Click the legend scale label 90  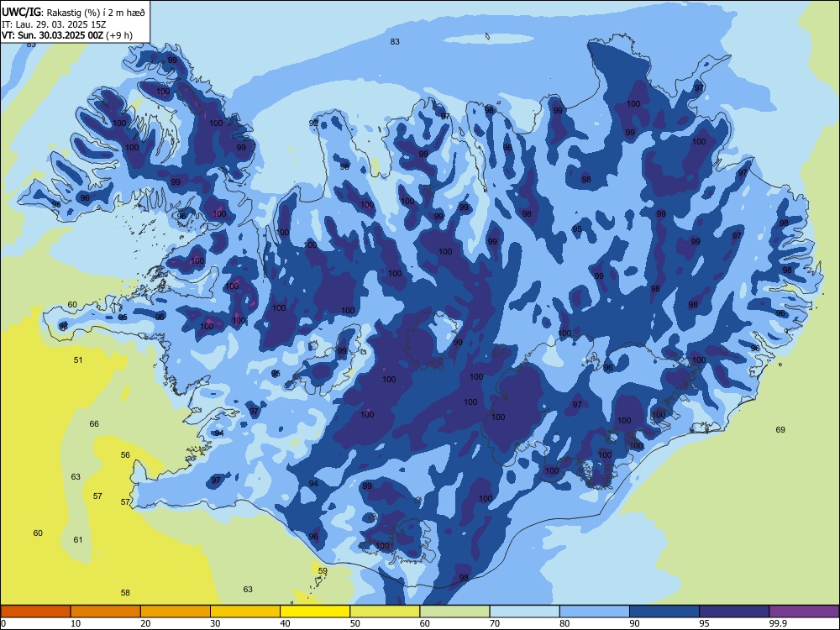coord(635,623)
